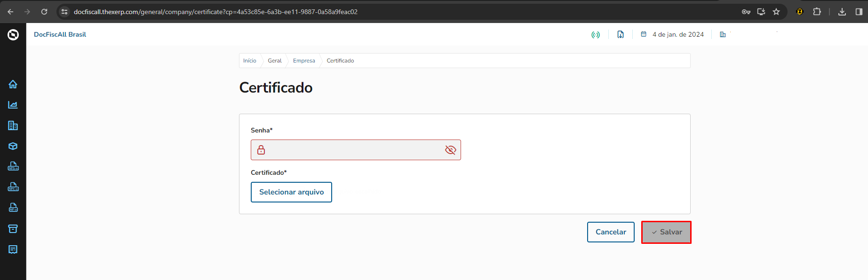Click the browser reload button

tap(44, 12)
